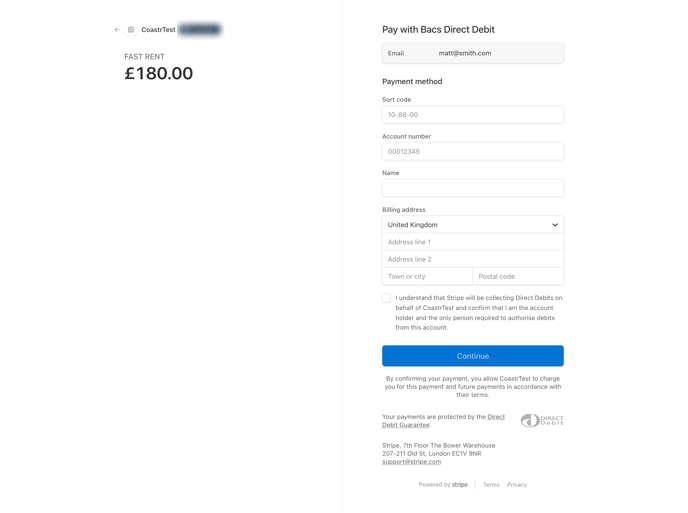The width and height of the screenshot is (688, 513).
Task: Click the CoastrTest merchant name
Action: (x=158, y=30)
